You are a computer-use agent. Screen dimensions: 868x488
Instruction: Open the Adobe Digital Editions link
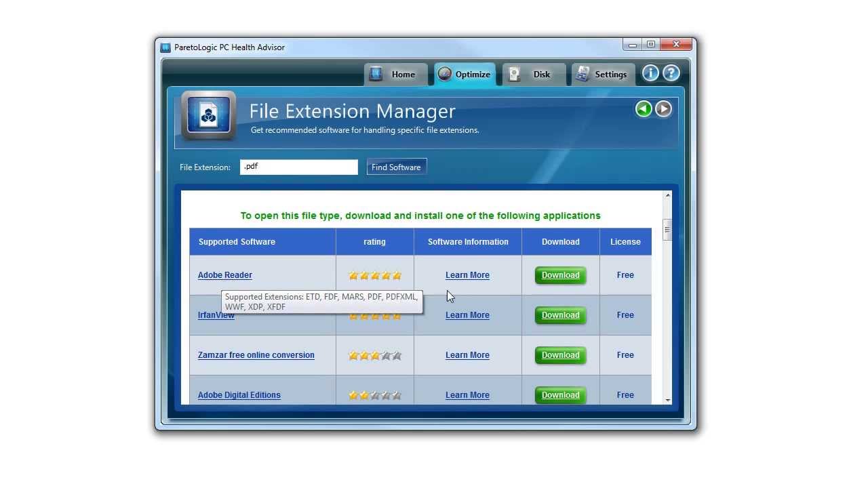(x=239, y=395)
